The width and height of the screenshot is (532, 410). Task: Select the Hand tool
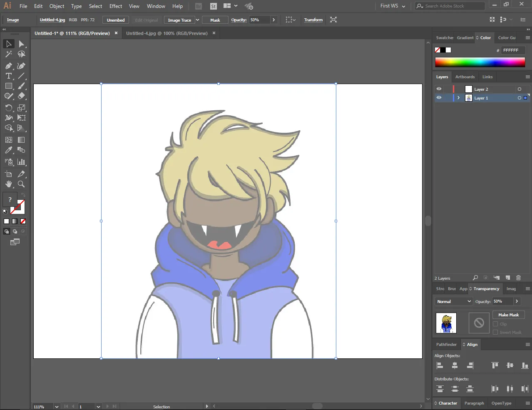tap(9, 184)
